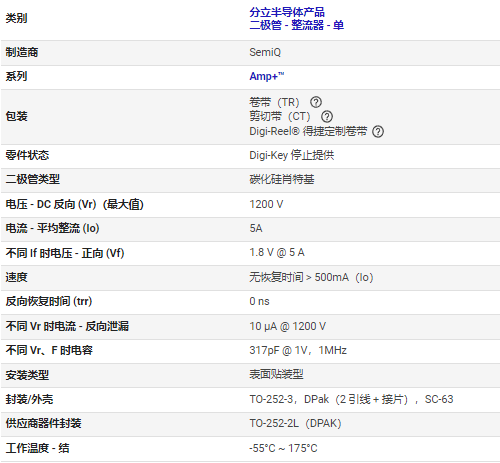The width and height of the screenshot is (500, 463).
Task: Select the SemiQ manufacturer value
Action: tap(265, 52)
